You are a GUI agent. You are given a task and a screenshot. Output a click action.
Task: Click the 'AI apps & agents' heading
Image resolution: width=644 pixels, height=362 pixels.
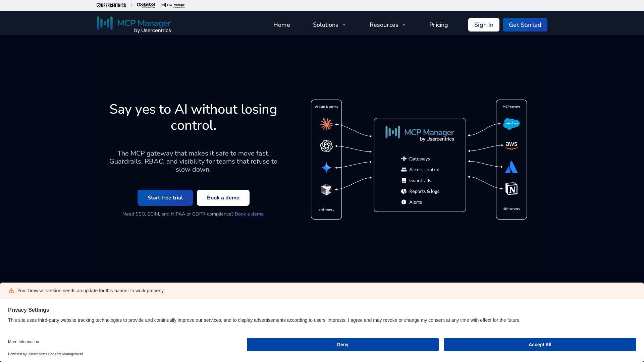[x=326, y=107]
